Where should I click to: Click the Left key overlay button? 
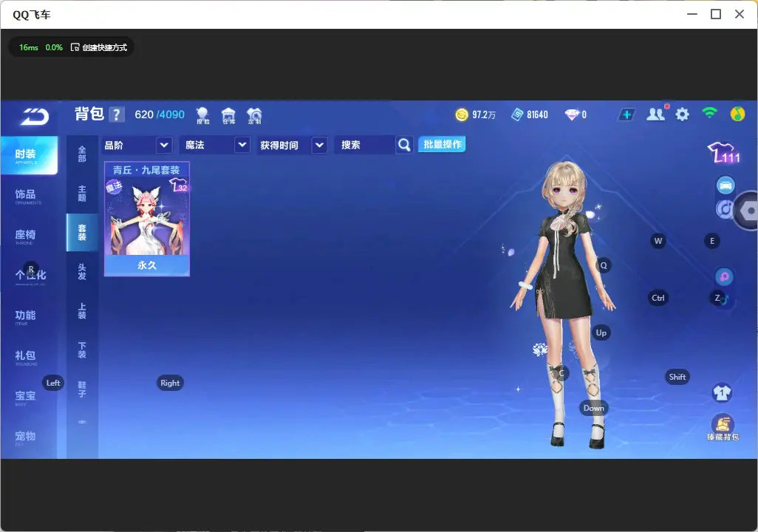(x=53, y=383)
